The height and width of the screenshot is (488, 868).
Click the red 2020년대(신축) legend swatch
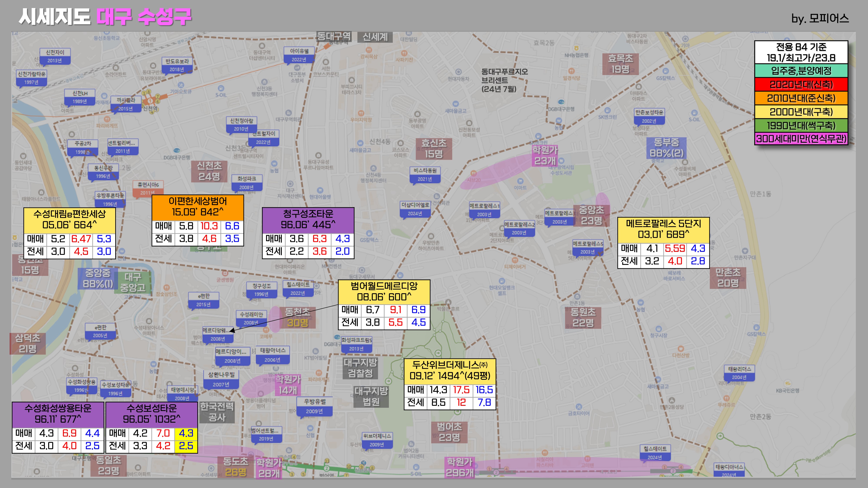tap(801, 85)
